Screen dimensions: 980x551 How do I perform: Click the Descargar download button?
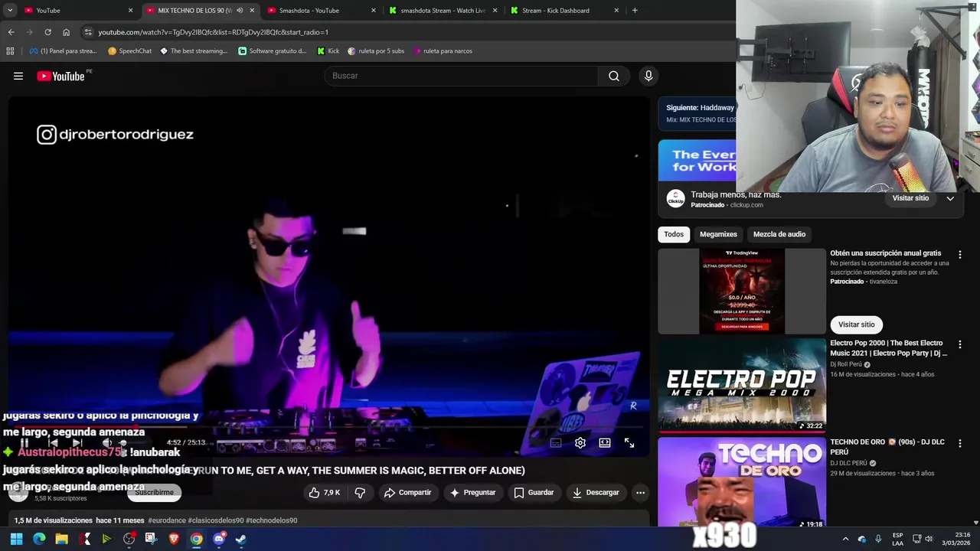(596, 493)
